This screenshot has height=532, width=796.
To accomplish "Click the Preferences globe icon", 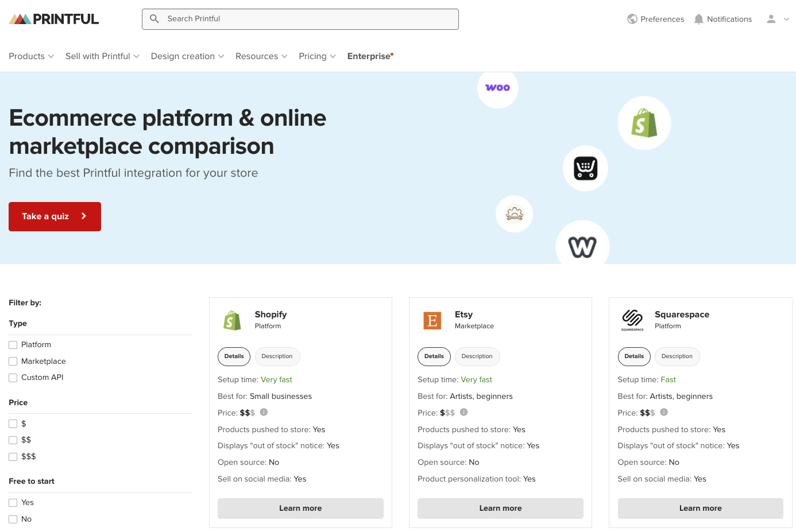I will click(x=632, y=19).
